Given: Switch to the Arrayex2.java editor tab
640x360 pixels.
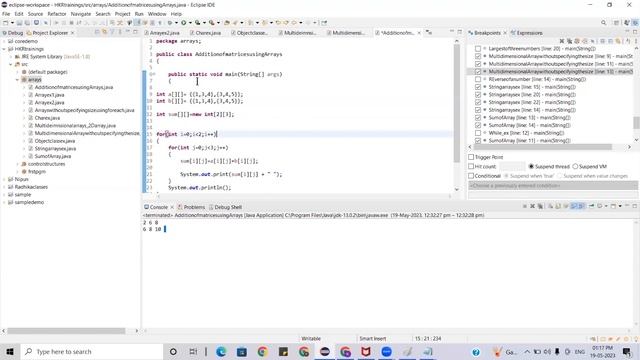Looking at the screenshot, I should click(x=162, y=33).
